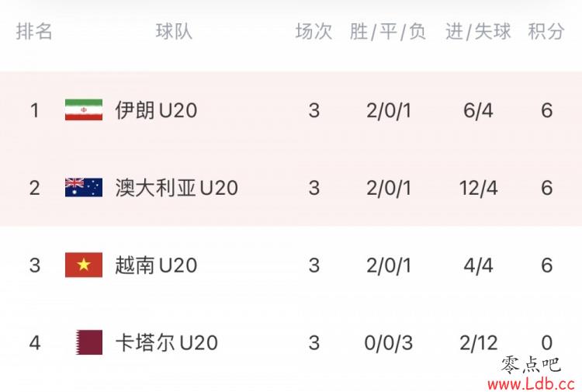Click the 积分 column header
This screenshot has width=582, height=392.
pos(546,31)
